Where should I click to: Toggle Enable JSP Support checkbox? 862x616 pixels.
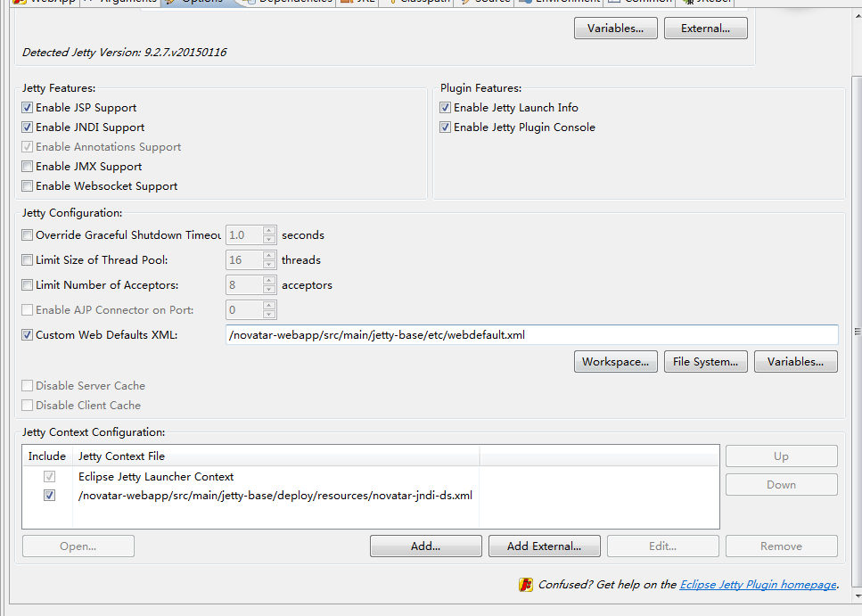coord(27,107)
